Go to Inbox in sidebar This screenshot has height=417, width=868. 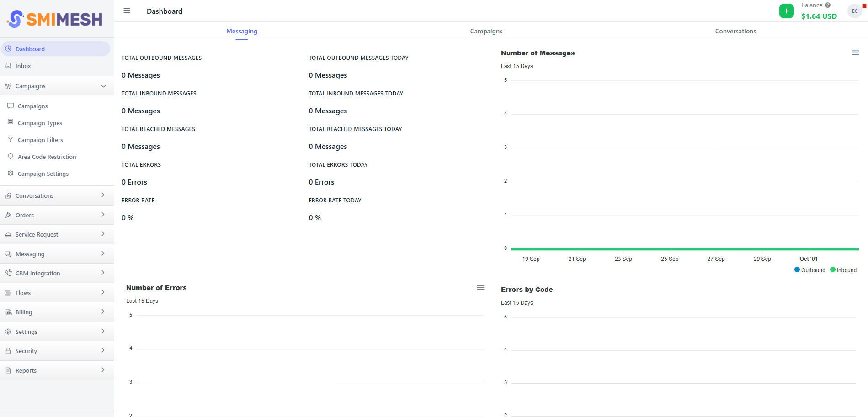tap(23, 66)
